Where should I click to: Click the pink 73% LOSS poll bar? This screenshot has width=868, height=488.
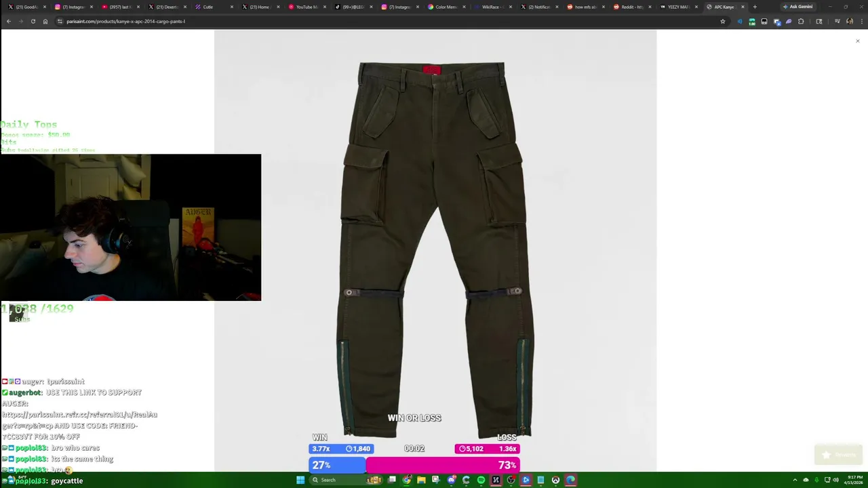(x=443, y=465)
